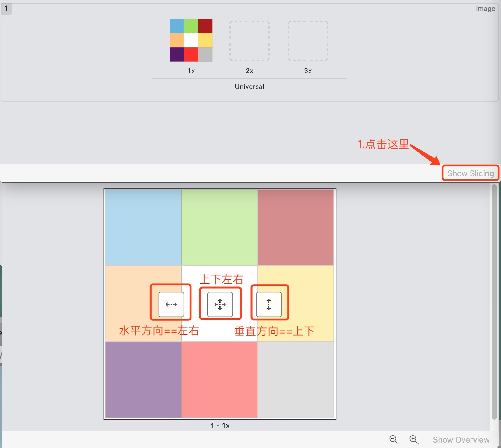Click the horizontal slicing arrows button
Screen dimensions: 501x448
pos(171,304)
